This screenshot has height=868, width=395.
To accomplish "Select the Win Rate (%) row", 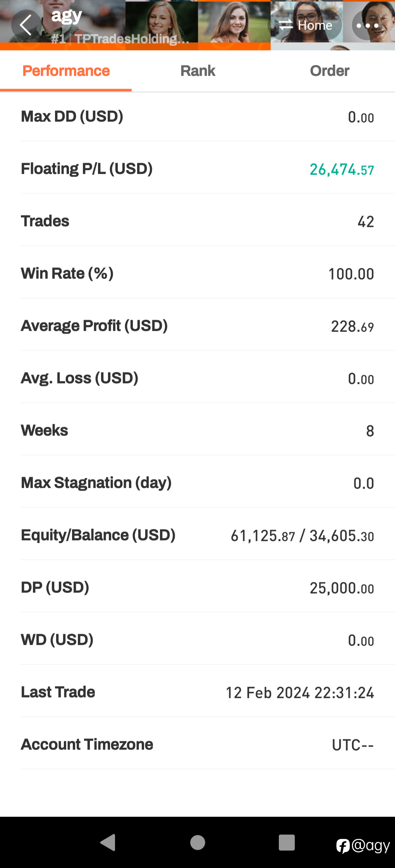I will pos(197,274).
